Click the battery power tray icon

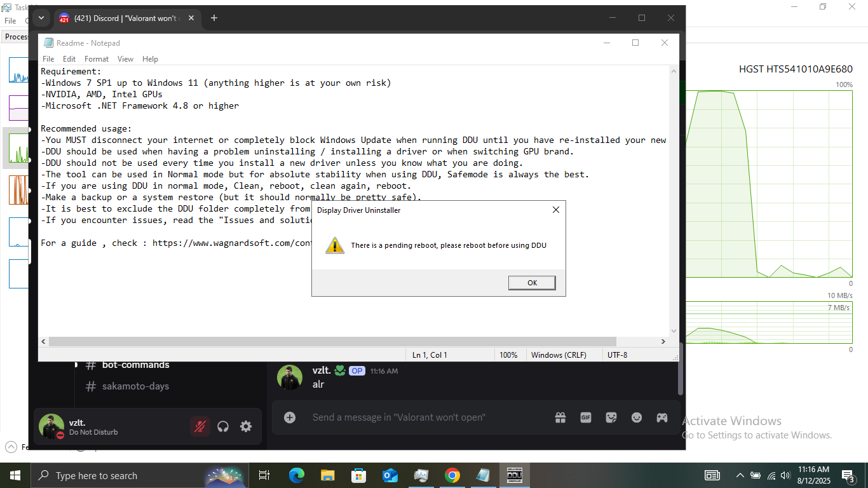pos(756,475)
